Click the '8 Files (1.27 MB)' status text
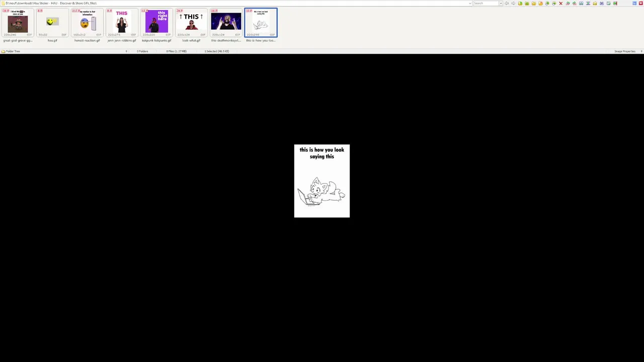644x362 pixels. [176, 51]
